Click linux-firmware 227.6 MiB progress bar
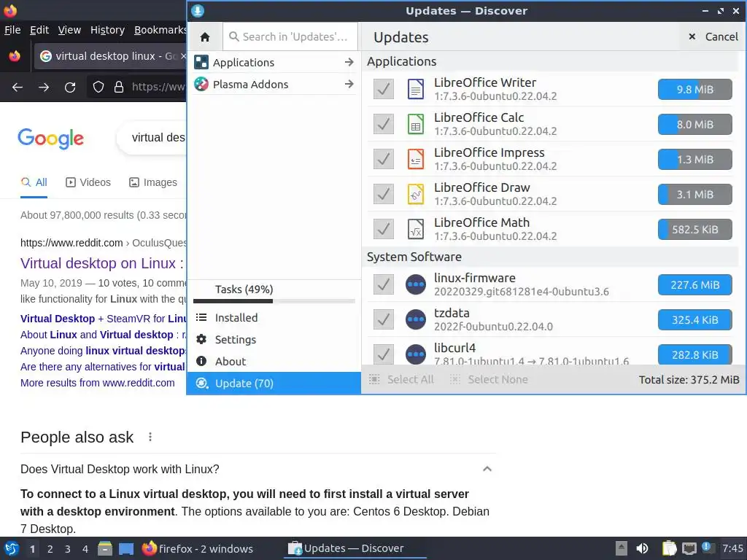Image resolution: width=747 pixels, height=560 pixels. pos(694,285)
